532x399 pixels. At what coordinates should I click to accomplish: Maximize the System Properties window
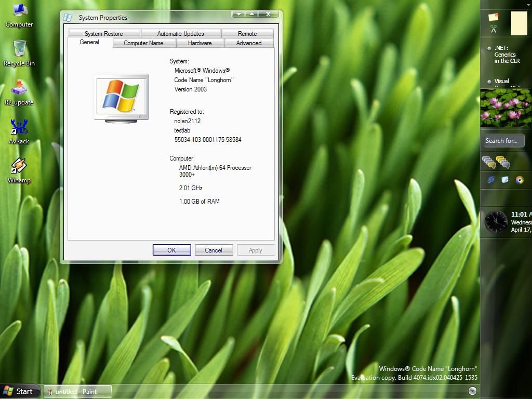pos(252,14)
